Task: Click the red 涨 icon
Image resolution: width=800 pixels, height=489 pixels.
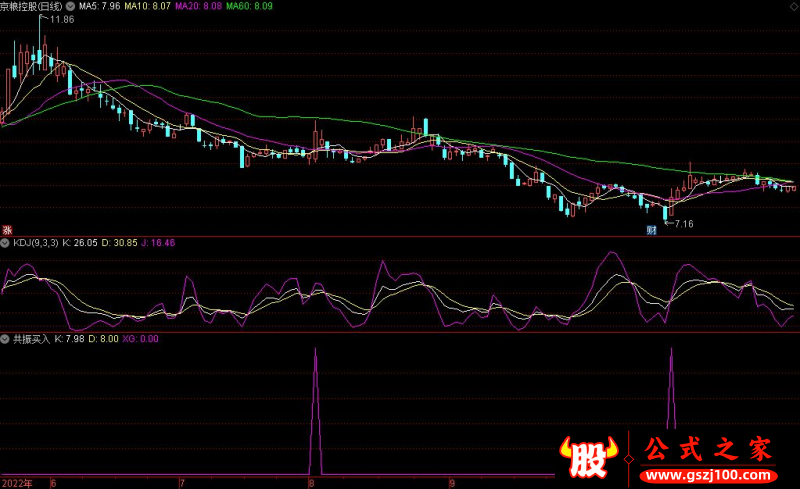Action: (x=6, y=230)
